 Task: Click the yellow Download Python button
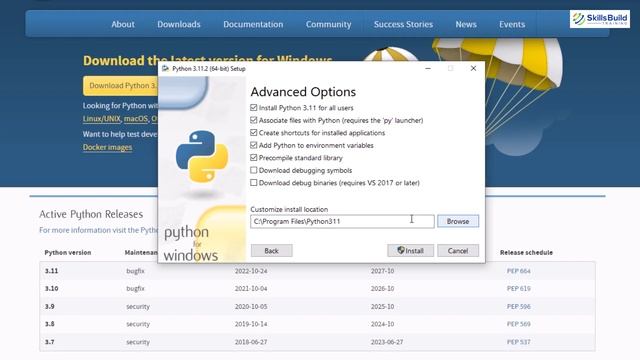[121, 86]
